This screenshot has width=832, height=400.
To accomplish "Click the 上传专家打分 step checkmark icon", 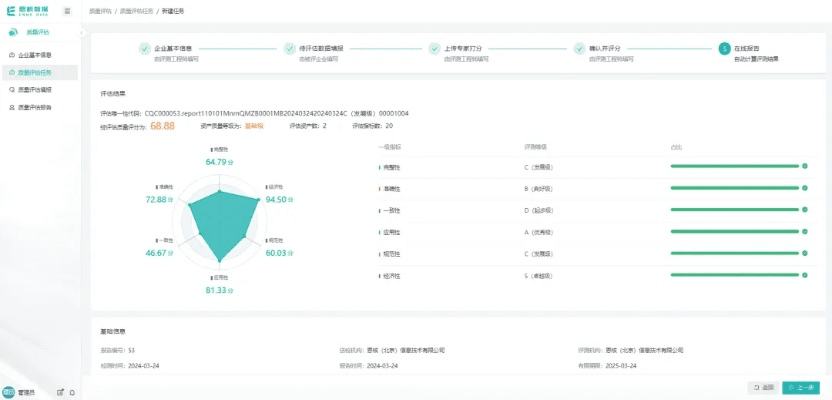I will click(434, 48).
